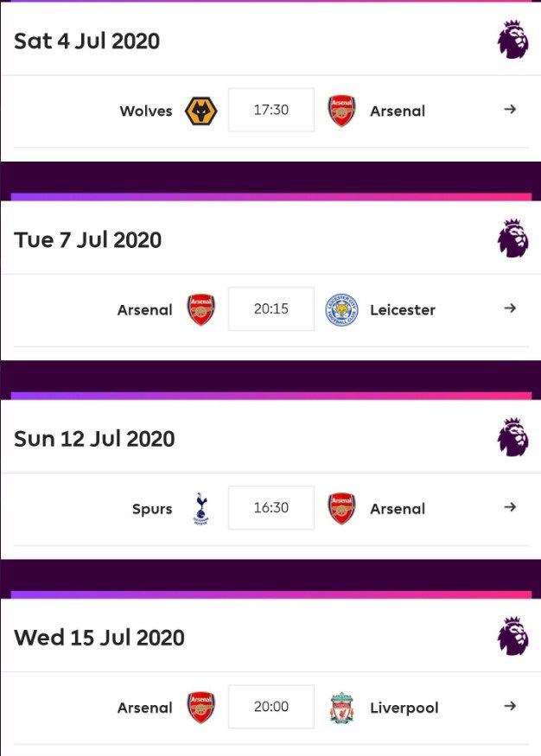The image size is (541, 756).
Task: Click Premier League logo beside Sat 4 Jul
Action: (x=512, y=40)
